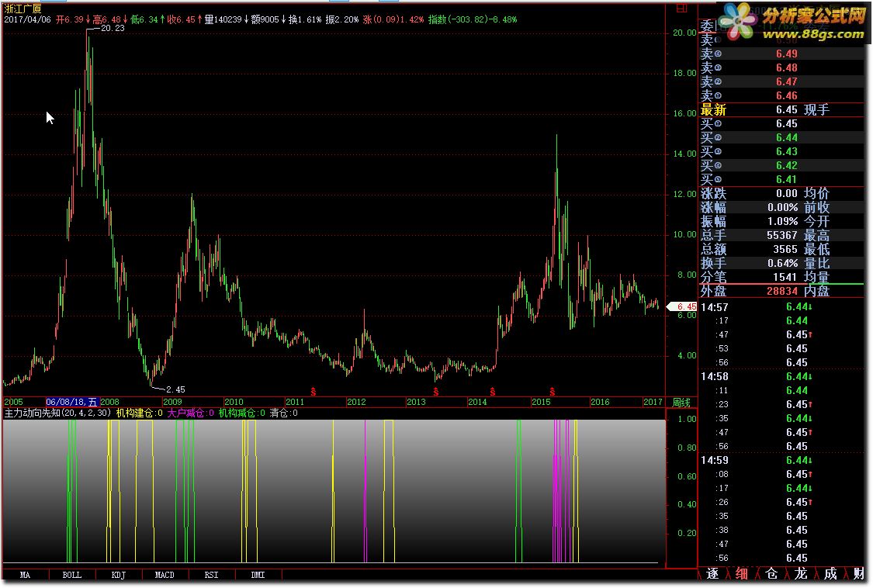The width and height of the screenshot is (873, 588).
Task: Click the 14:57 tick row
Action: point(782,307)
